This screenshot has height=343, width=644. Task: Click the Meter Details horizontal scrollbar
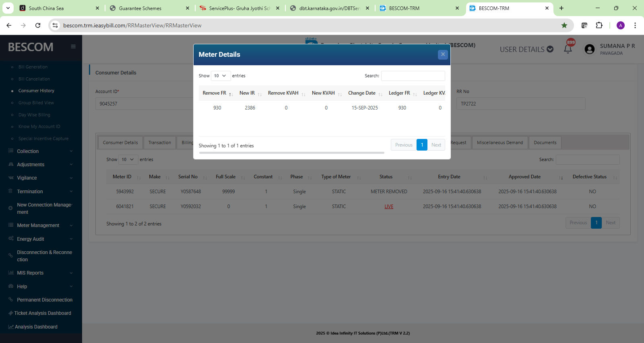pos(291,153)
